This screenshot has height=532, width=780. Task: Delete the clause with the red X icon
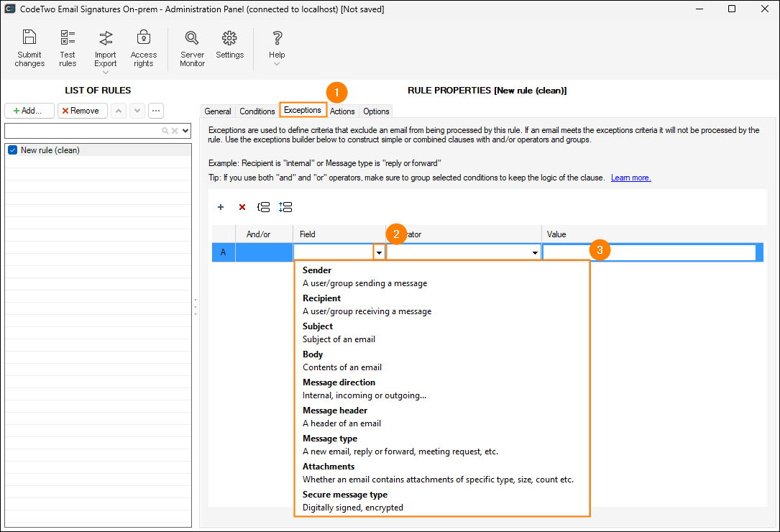[242, 207]
